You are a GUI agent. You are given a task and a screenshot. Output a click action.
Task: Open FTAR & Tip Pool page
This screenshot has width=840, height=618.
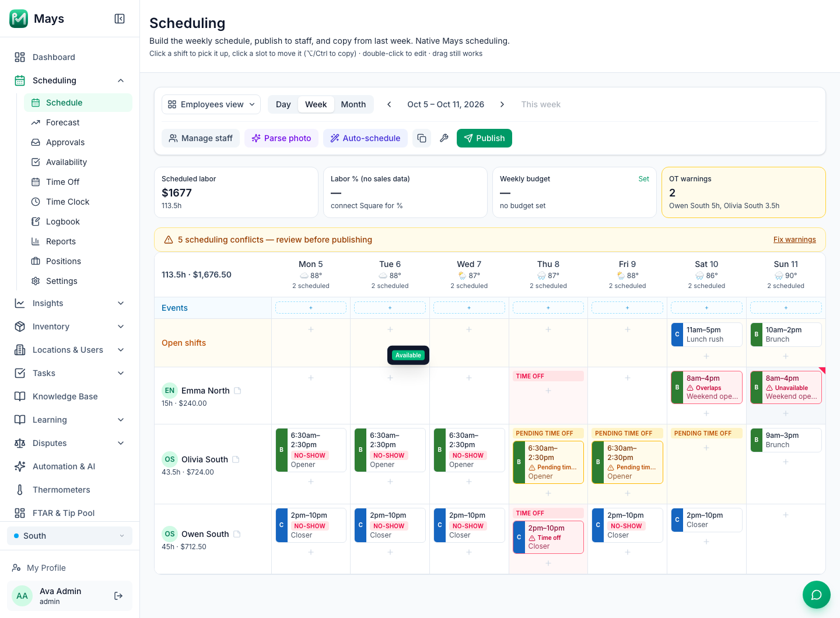pyautogui.click(x=70, y=513)
